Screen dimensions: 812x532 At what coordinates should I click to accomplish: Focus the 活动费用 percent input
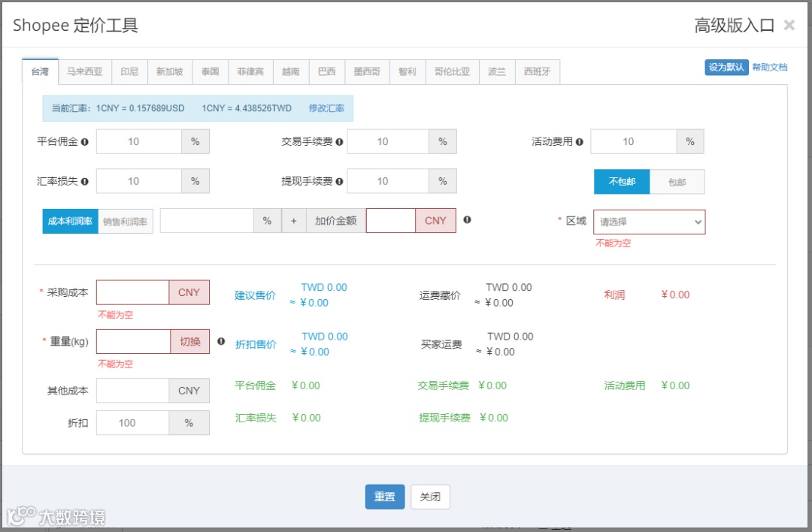tap(633, 142)
